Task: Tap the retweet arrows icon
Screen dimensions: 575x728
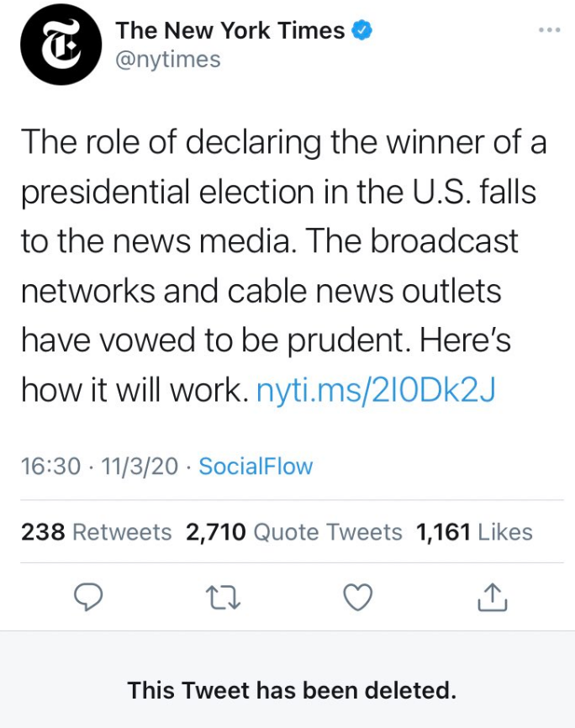Action: point(223,598)
